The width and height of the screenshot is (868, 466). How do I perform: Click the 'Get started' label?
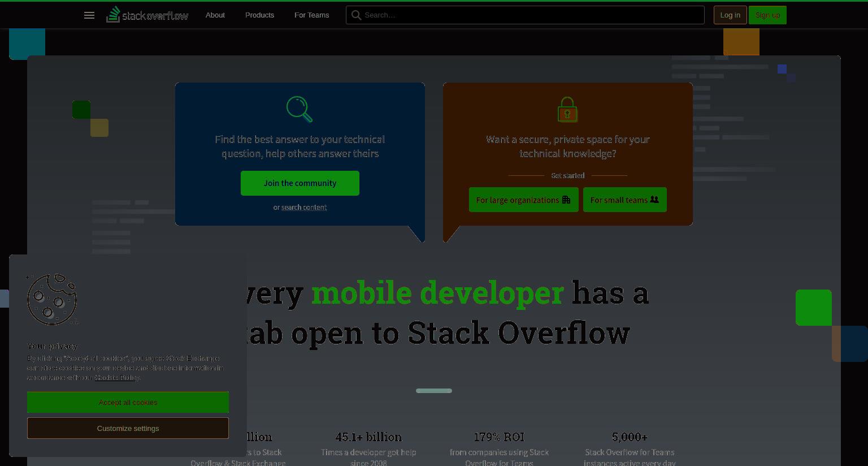click(x=568, y=175)
